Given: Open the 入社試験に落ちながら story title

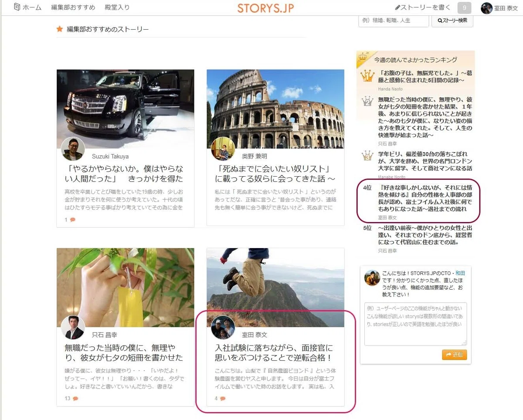Looking at the screenshot, I should tap(274, 352).
